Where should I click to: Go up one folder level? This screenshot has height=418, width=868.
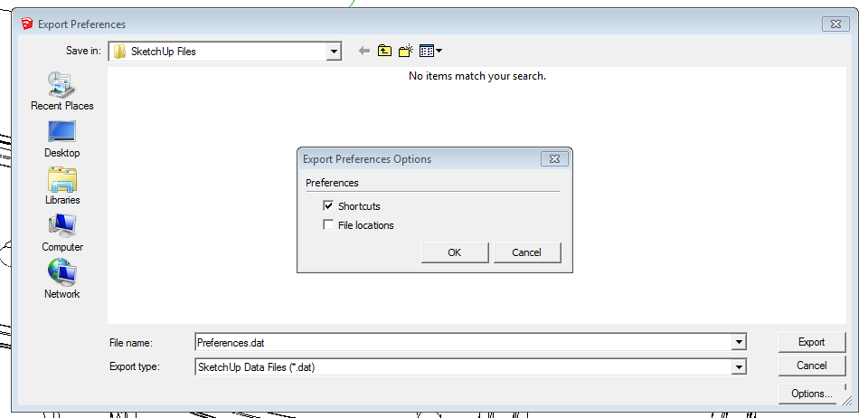point(384,51)
